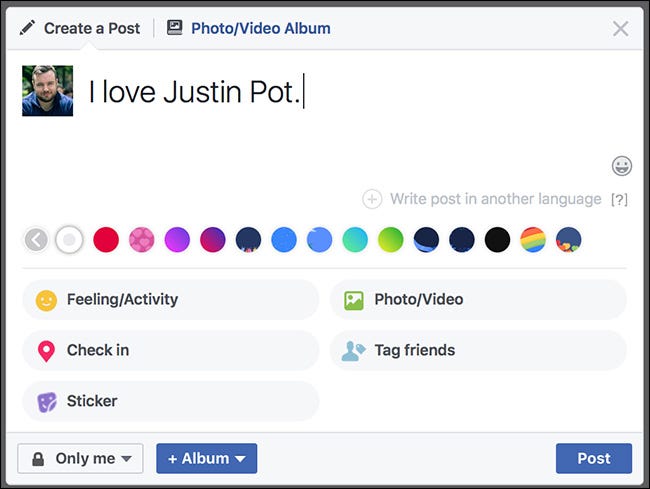Choose the solid red background swatch
The height and width of the screenshot is (489, 650).
(x=106, y=240)
